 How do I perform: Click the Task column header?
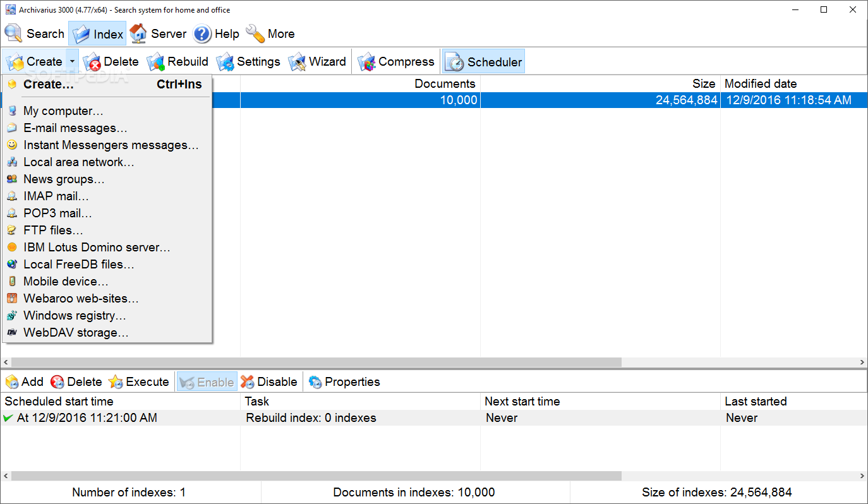pyautogui.click(x=360, y=402)
